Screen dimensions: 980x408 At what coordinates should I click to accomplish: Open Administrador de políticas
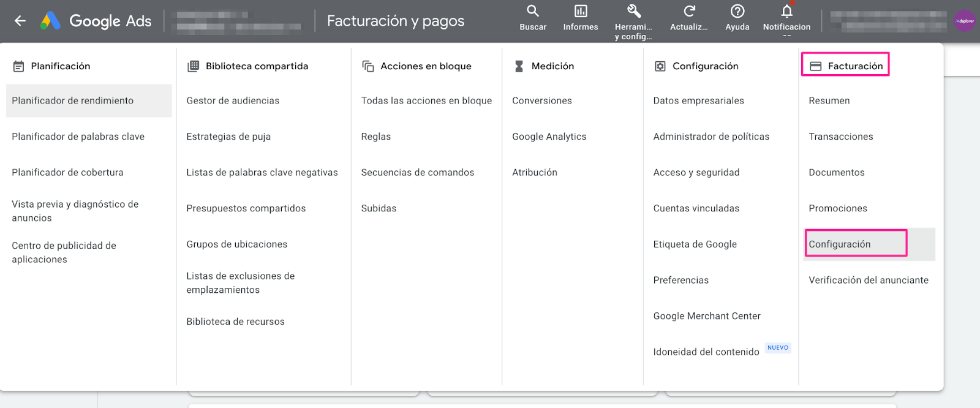coord(711,137)
